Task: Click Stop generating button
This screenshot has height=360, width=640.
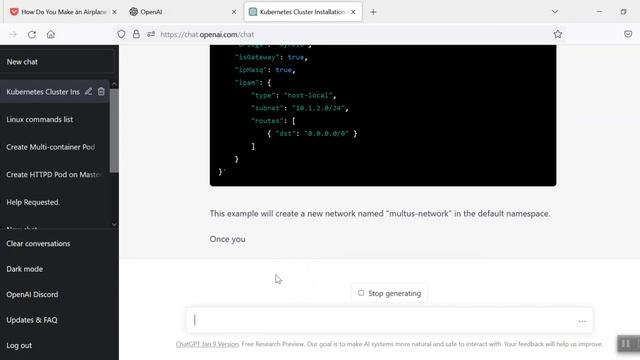Action: click(x=389, y=293)
